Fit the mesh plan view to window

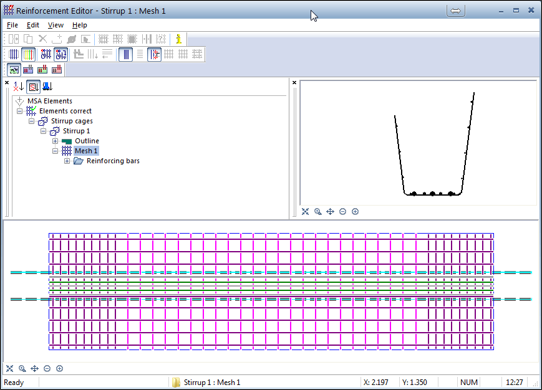[10, 369]
